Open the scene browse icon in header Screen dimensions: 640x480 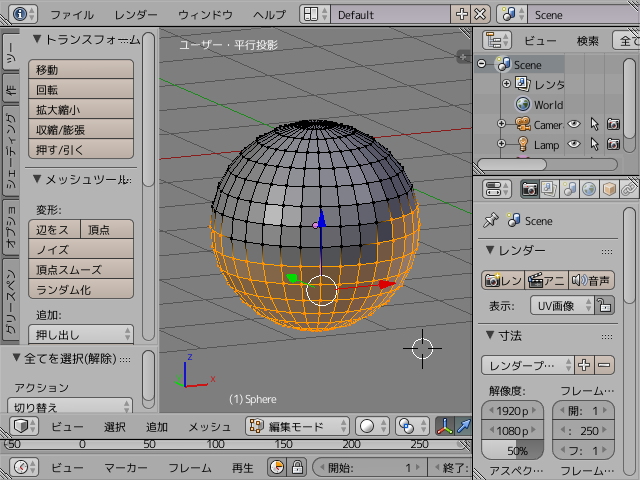[x=512, y=14]
